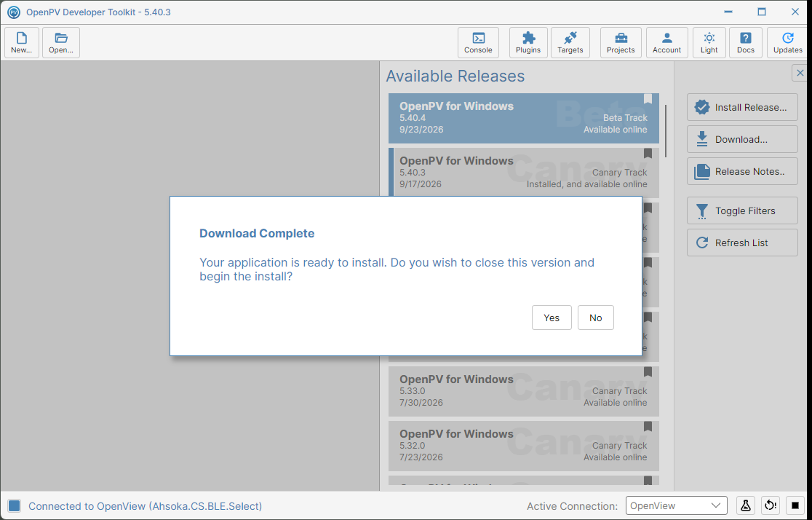Select the OpenPV 5.40.3 Canary Track release

tap(524, 173)
